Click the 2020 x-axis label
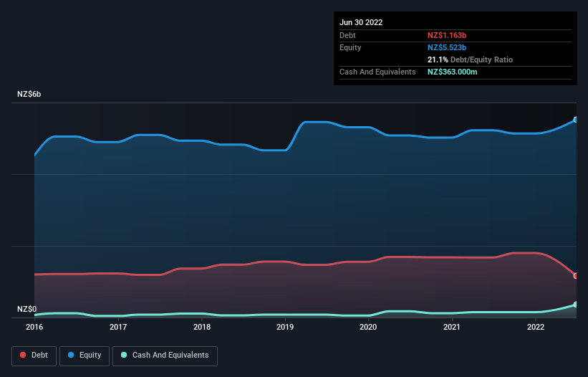 [368, 327]
